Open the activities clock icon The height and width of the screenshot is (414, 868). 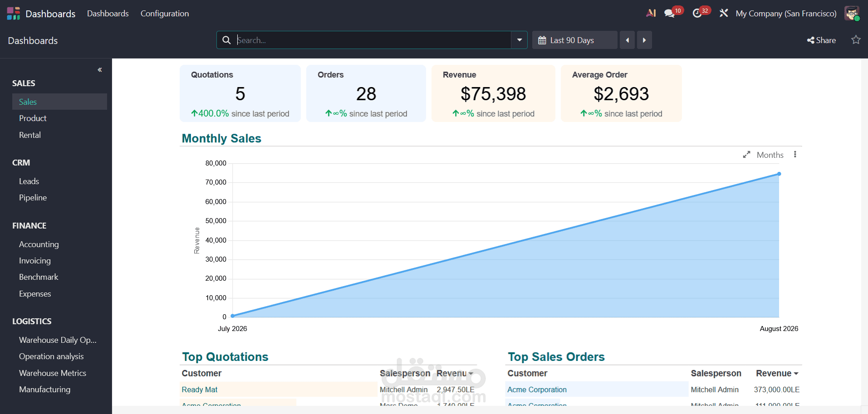click(697, 14)
